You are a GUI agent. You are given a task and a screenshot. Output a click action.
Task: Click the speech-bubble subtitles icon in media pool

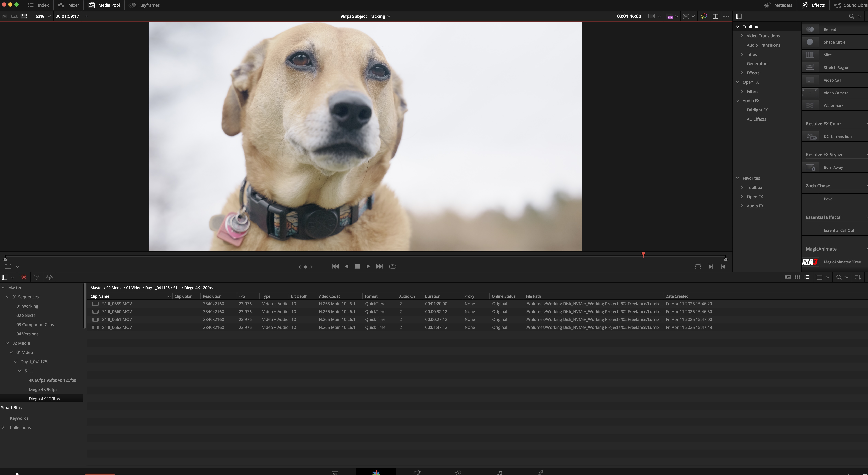(37, 277)
